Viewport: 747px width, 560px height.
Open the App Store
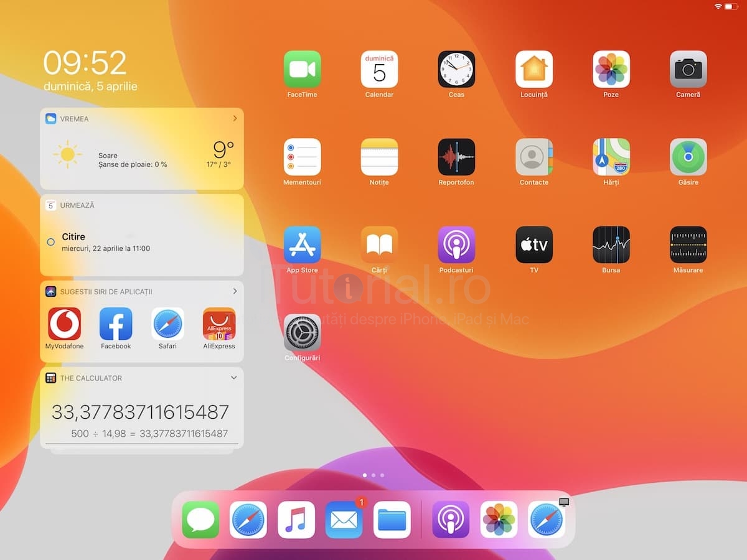[302, 245]
